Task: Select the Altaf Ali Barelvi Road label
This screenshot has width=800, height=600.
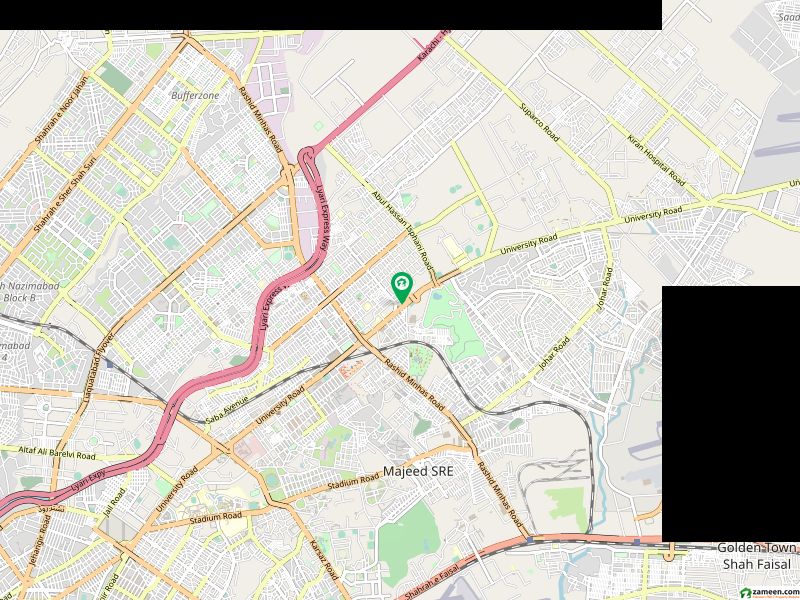Action: 57,453
